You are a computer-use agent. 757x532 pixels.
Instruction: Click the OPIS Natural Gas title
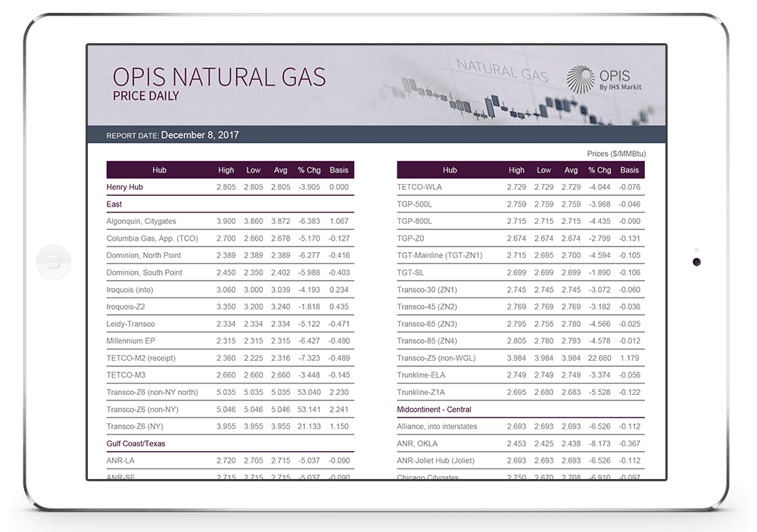click(219, 76)
